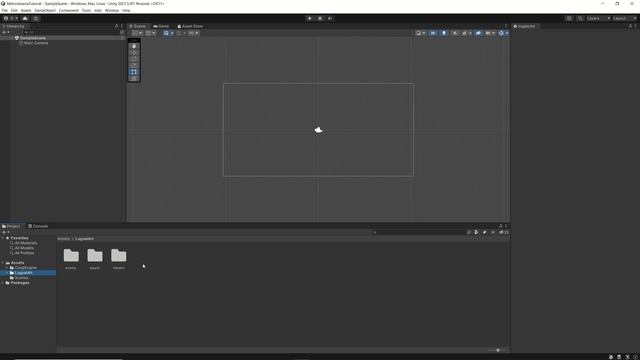Select All Models under Favorites

click(x=24, y=248)
